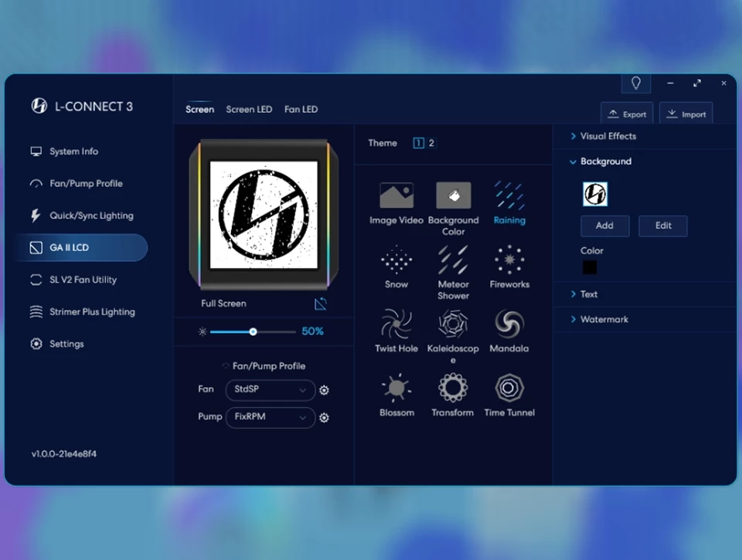Select Theme 2
The width and height of the screenshot is (742, 560).
coord(431,143)
